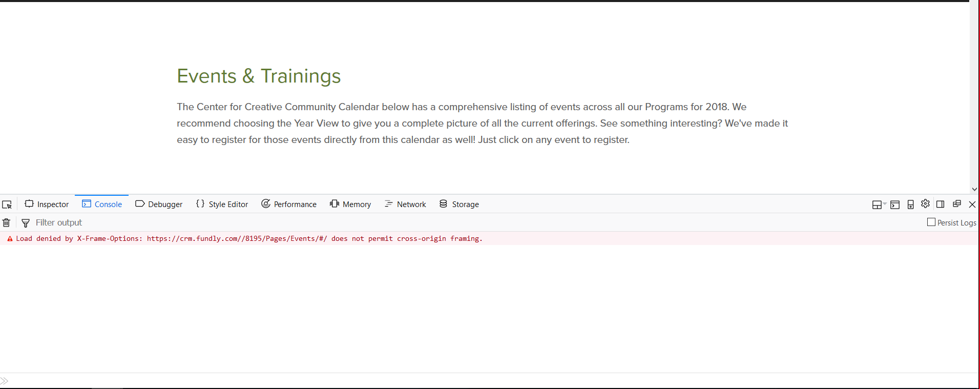Switch to the Performance tab

coord(289,204)
